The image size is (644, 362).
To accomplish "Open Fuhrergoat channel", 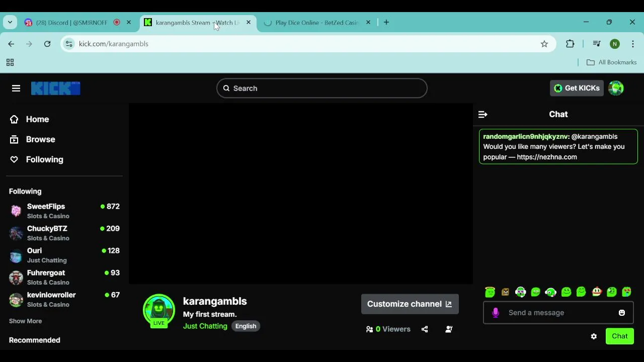I will tap(64, 277).
